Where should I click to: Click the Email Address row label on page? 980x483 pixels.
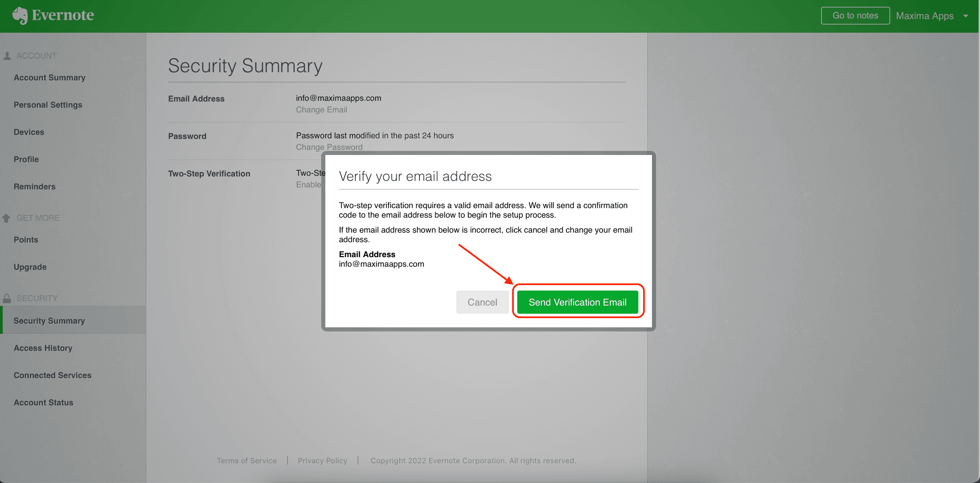tap(196, 99)
